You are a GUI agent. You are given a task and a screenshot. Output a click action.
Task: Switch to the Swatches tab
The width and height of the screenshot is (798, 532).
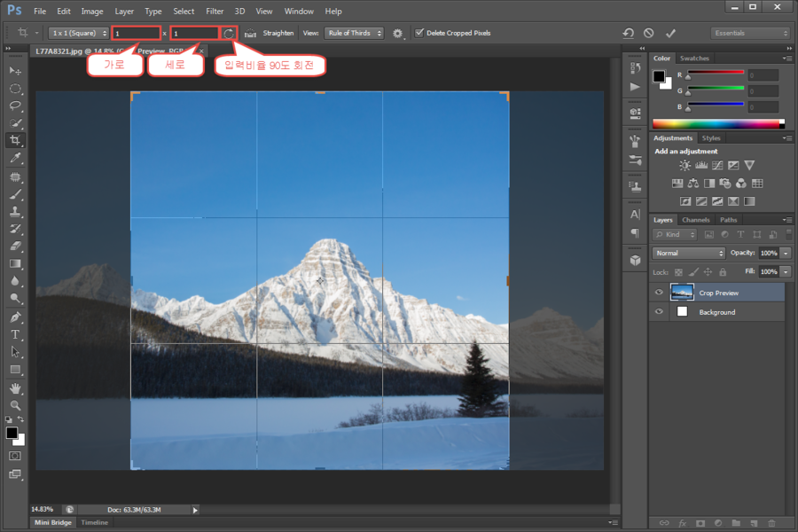(x=694, y=58)
